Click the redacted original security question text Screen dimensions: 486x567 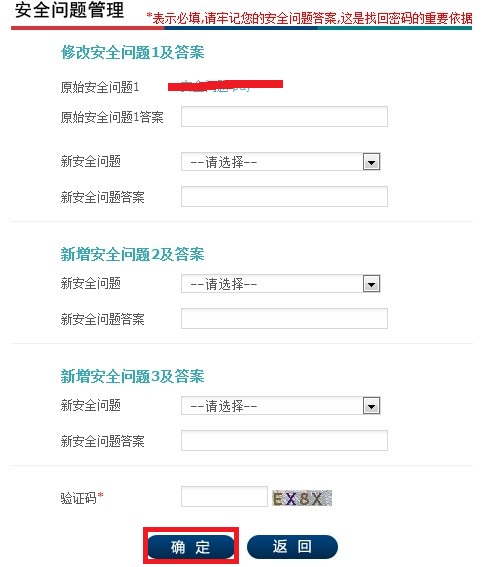point(225,86)
